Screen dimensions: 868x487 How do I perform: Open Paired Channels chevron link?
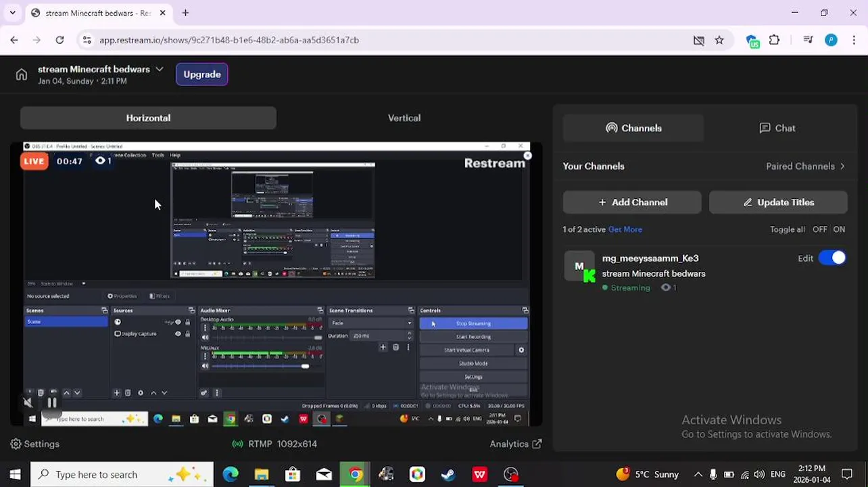pyautogui.click(x=806, y=166)
